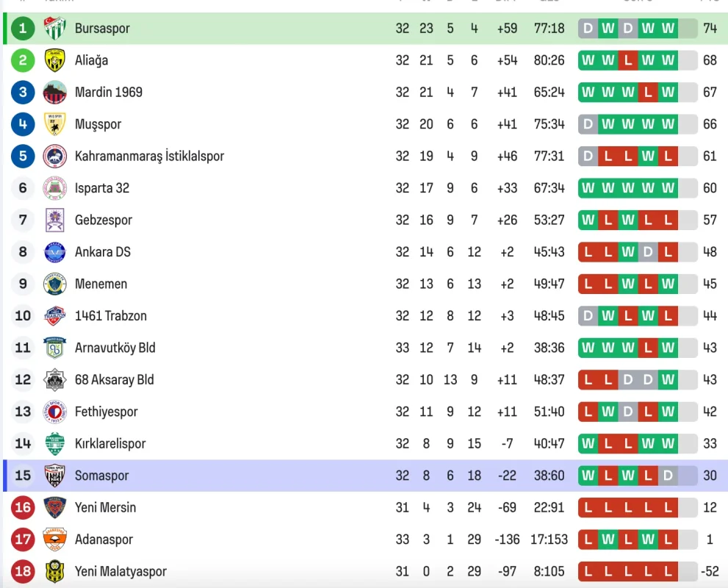
Task: Select the Adanaspor club badge
Action: (x=55, y=539)
